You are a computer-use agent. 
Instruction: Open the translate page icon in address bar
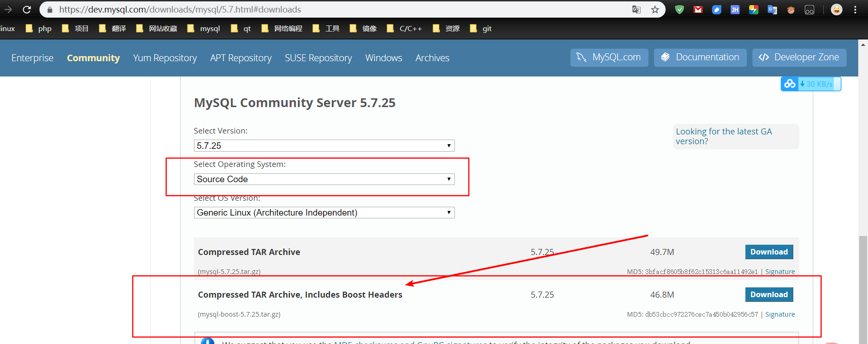coord(636,9)
